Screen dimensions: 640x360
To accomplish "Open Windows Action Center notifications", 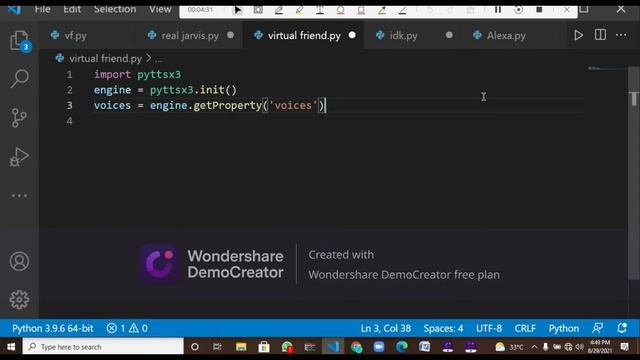I will click(x=624, y=347).
